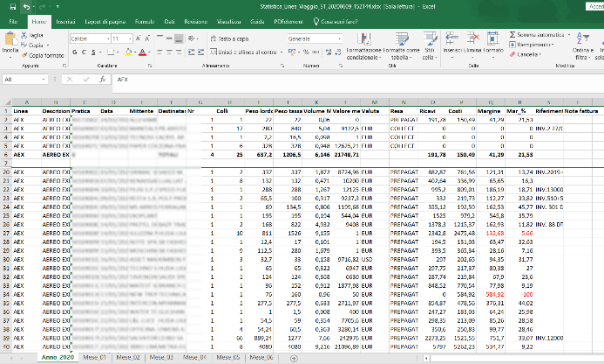Viewport: 604px width, 364px height.
Task: Open the font size 11 dropdown
Action: tap(130, 39)
